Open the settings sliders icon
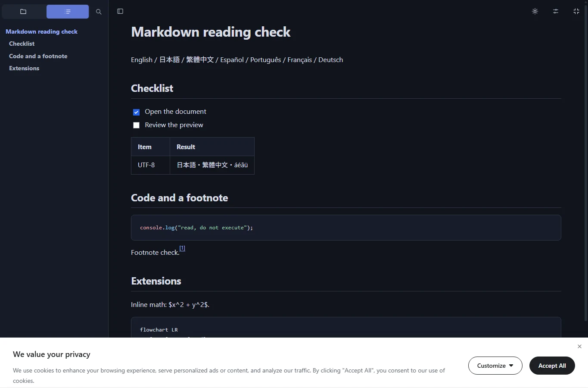 tap(556, 11)
